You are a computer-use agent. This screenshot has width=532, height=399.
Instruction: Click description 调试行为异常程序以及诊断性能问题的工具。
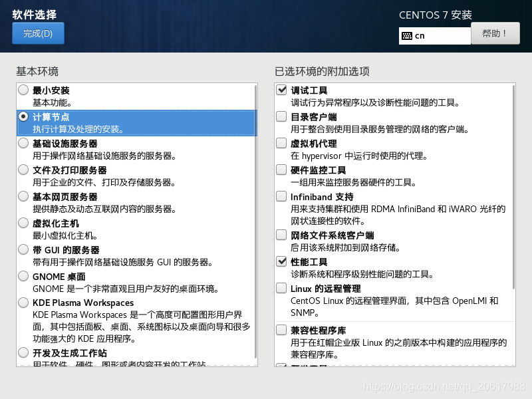click(375, 102)
